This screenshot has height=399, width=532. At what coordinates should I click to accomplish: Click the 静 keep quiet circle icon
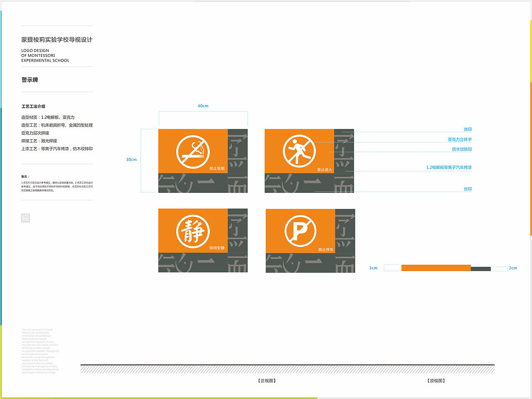(x=193, y=232)
